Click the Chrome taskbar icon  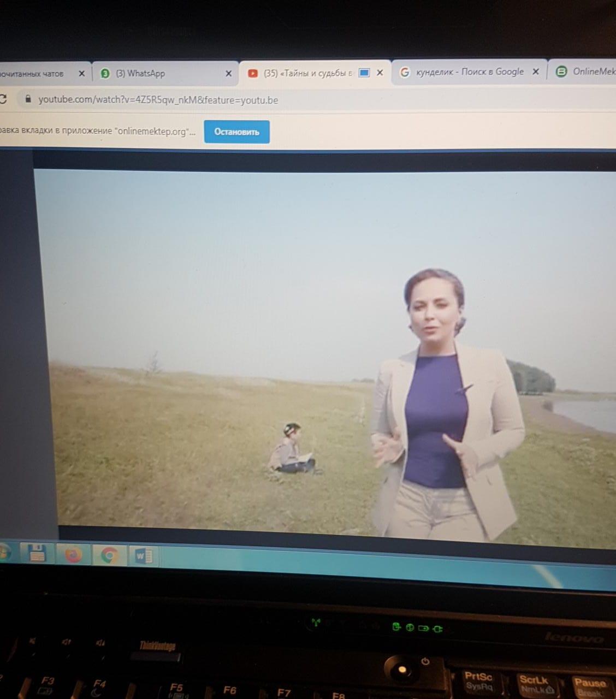(109, 556)
